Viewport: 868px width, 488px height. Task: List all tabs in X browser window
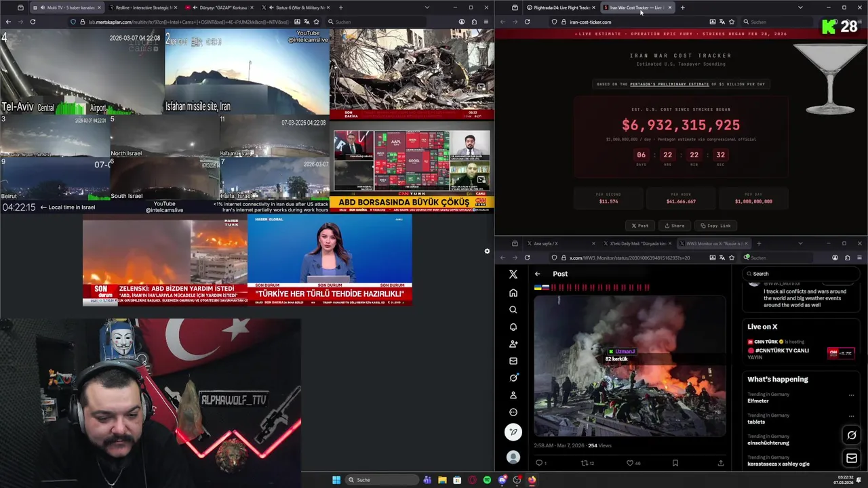(x=800, y=243)
